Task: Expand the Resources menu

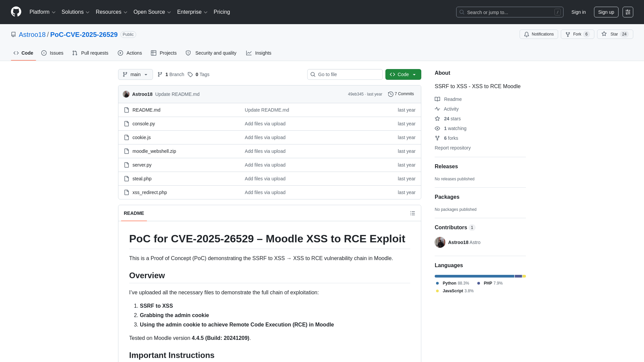Action: [111, 12]
